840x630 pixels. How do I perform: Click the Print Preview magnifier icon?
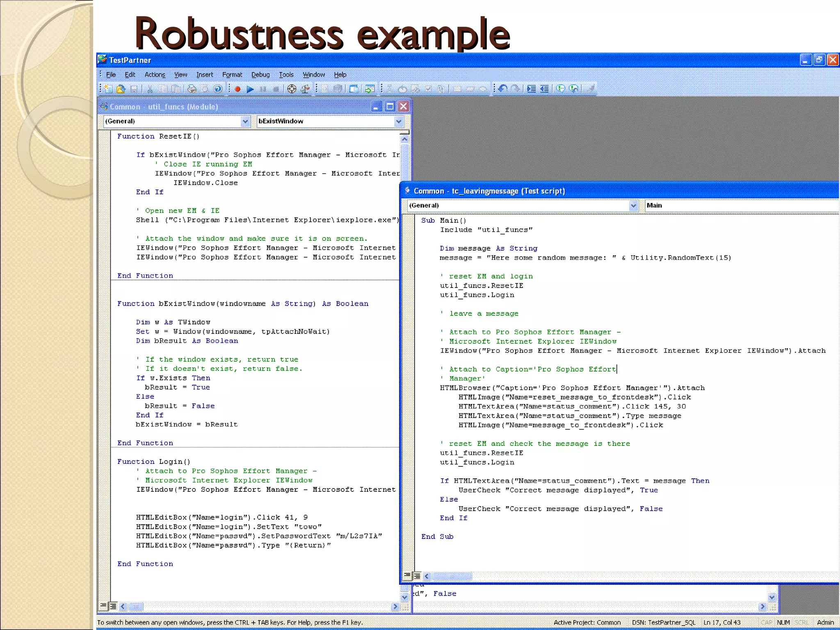tap(205, 89)
